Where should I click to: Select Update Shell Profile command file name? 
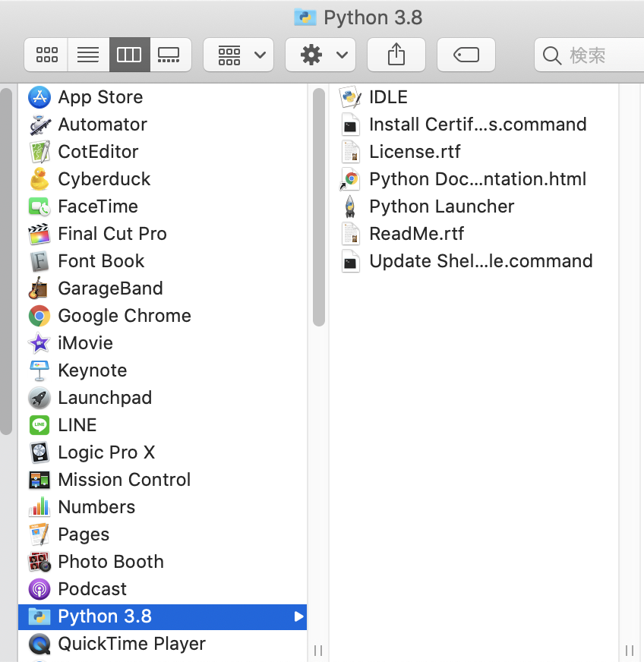[x=481, y=261]
